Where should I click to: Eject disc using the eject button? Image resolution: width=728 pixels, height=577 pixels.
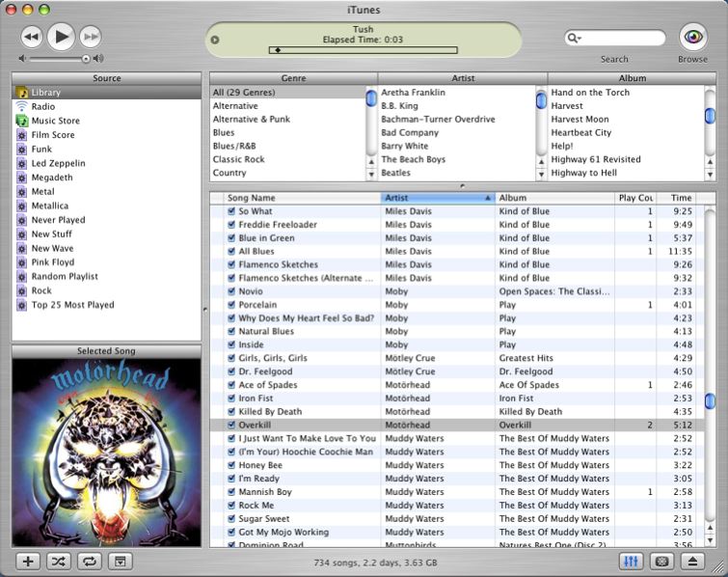pos(693,561)
